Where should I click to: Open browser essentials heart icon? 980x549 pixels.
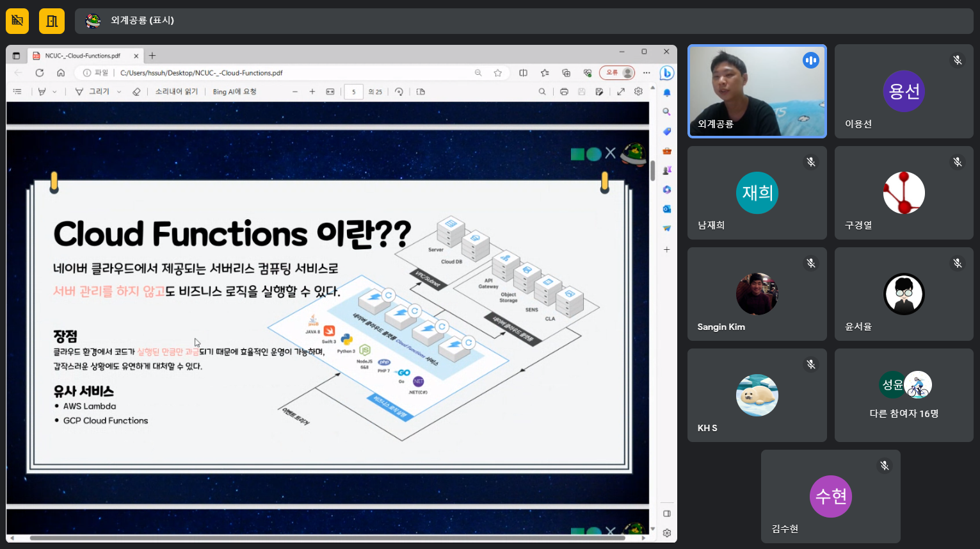(588, 73)
